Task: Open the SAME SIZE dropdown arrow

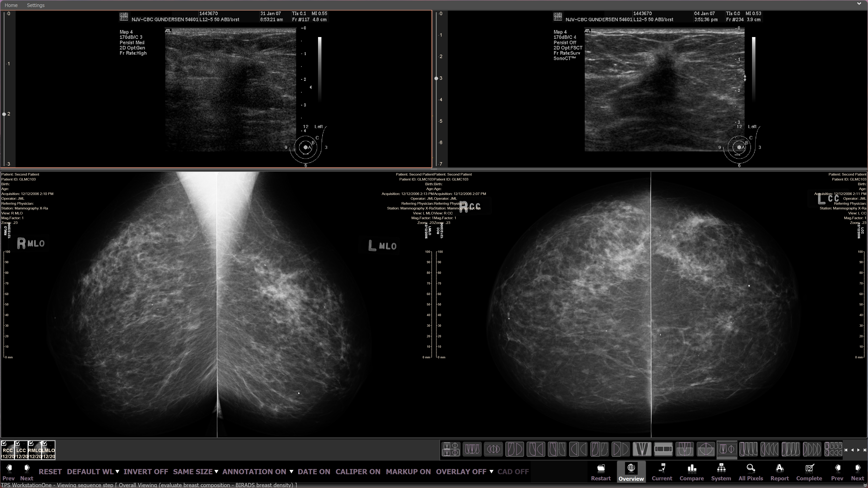Action: tap(216, 472)
